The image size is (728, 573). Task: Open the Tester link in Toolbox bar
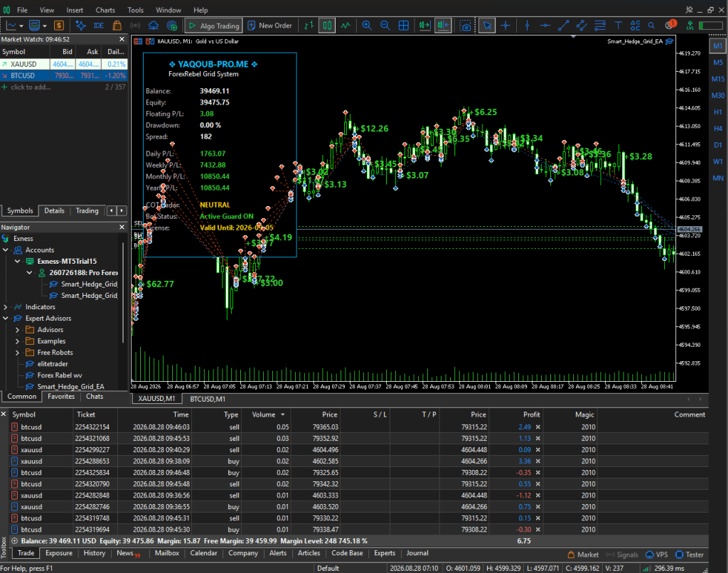[690, 555]
